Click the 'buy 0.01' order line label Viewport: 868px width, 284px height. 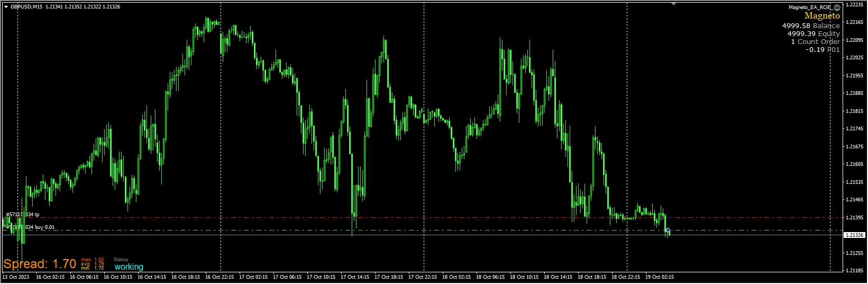pyautogui.click(x=30, y=227)
